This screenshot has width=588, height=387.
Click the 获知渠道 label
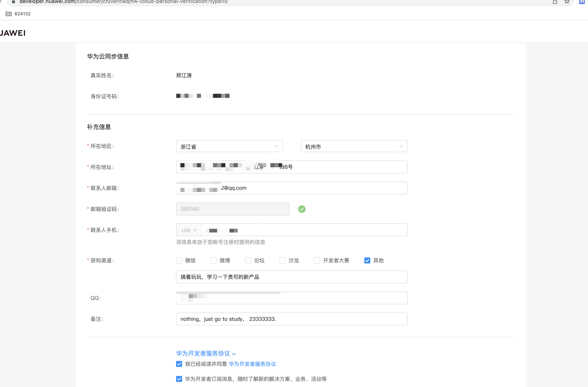102,260
